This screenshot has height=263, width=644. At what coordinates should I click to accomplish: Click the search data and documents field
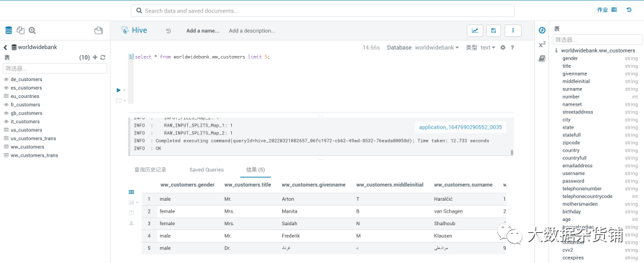click(x=323, y=10)
